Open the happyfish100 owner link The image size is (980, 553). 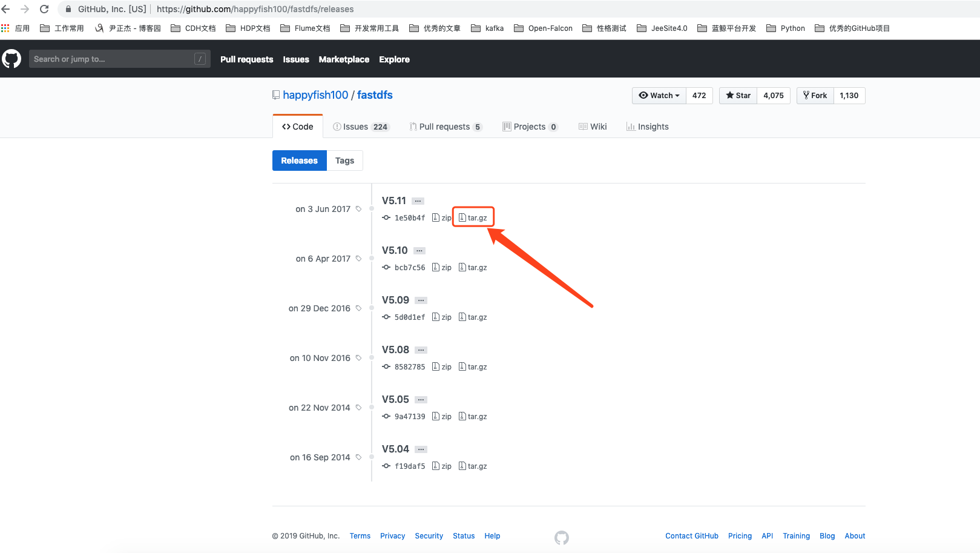click(x=315, y=95)
